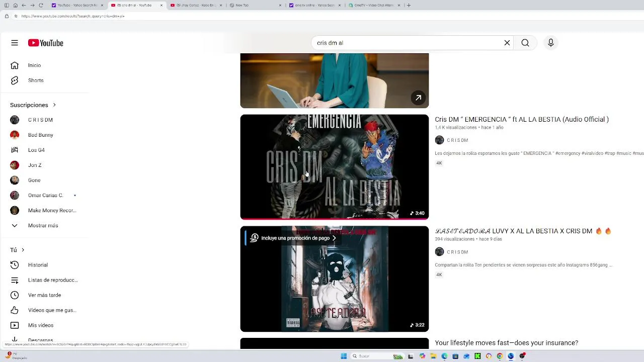Open the YouTube hamburger guide menu
644x362 pixels.
15,43
